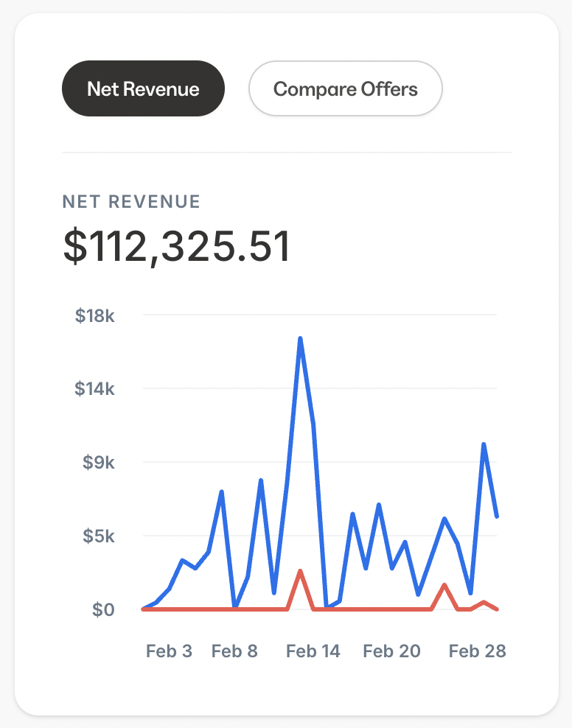Click the $18k y-axis label

click(94, 315)
